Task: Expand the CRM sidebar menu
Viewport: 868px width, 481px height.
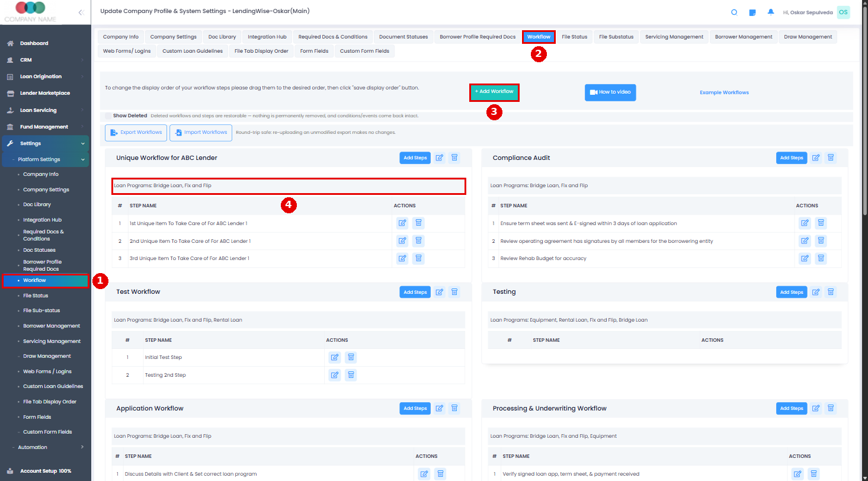Action: (x=45, y=60)
